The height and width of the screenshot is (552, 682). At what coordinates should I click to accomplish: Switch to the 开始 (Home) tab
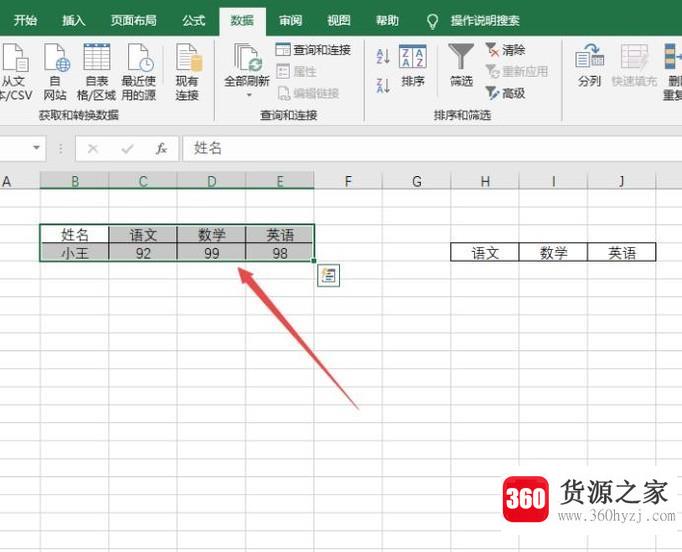coord(25,20)
